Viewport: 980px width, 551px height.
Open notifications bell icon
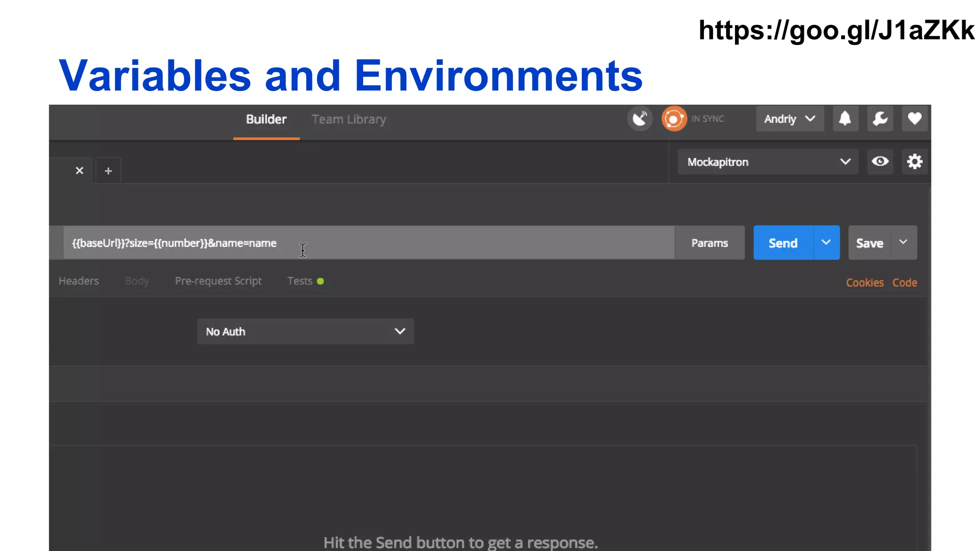(845, 119)
